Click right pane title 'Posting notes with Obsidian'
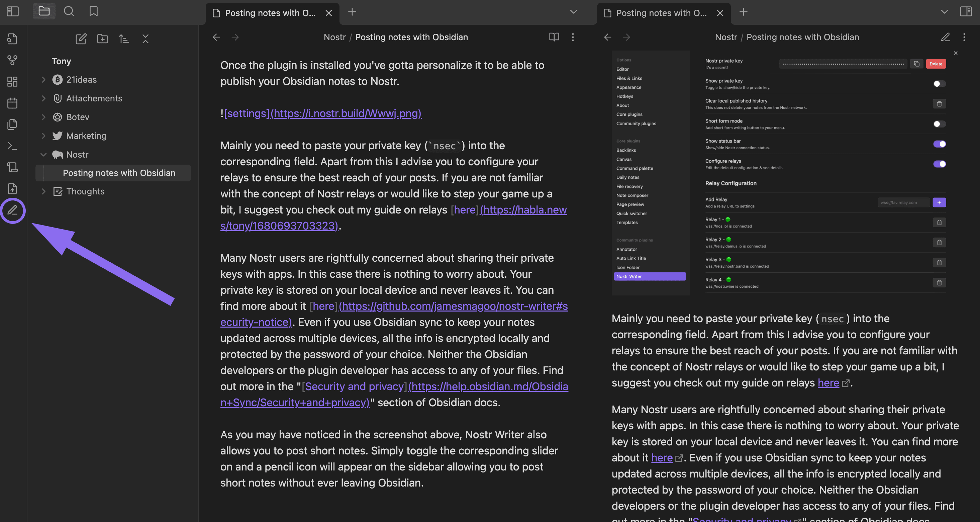 [x=803, y=37]
